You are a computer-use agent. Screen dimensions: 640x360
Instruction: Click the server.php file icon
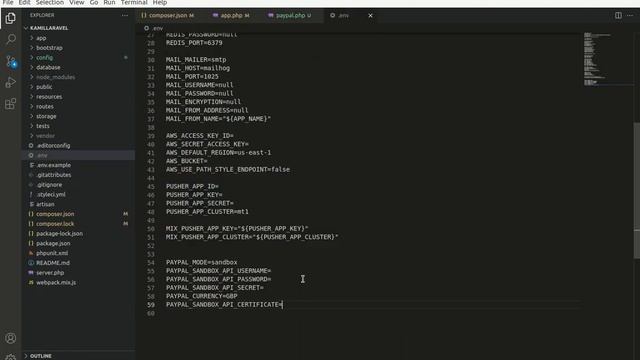[x=31, y=273]
